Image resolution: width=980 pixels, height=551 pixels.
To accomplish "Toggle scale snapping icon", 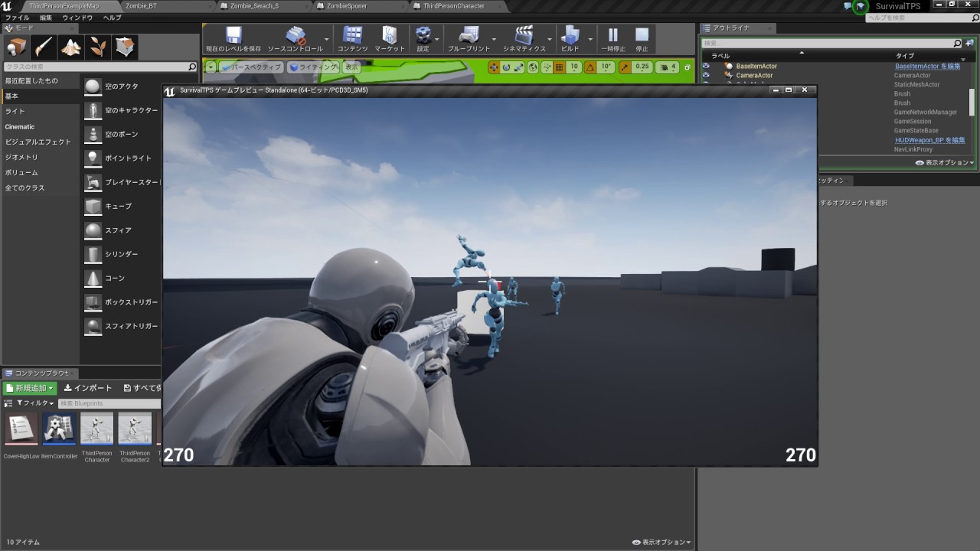I will coord(626,67).
